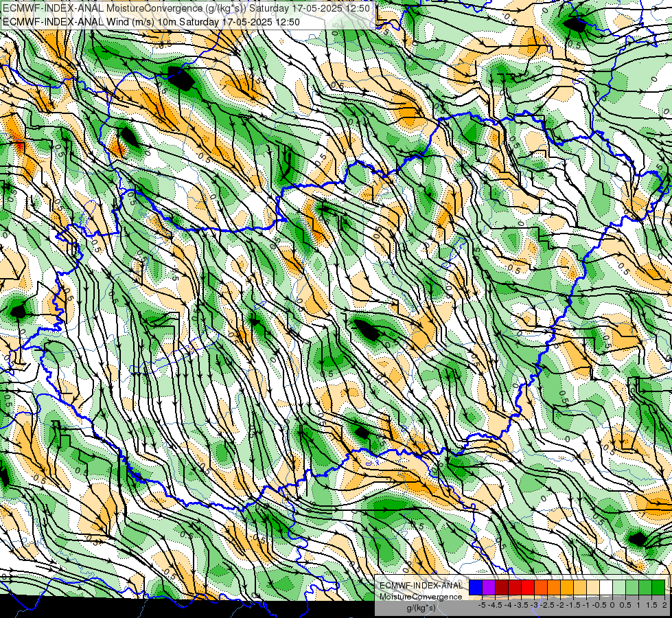The image size is (672, 618).
Task: Click the pale peach swatch between -1 and -0.5
Action: point(593,588)
